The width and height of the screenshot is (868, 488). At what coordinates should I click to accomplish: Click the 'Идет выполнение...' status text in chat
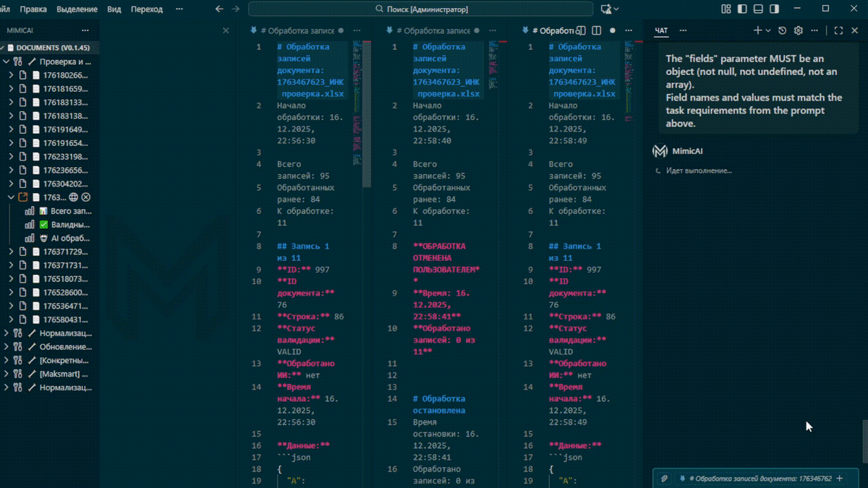[x=699, y=171]
